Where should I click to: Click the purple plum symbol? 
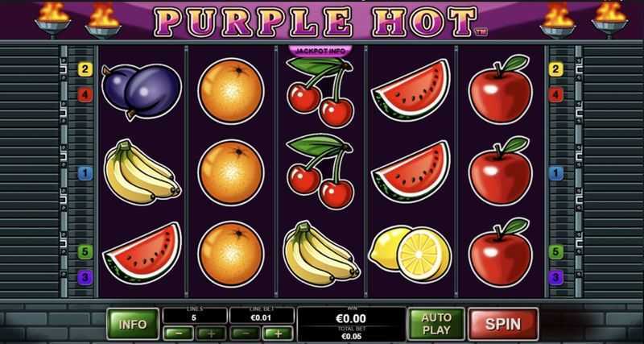click(142, 91)
